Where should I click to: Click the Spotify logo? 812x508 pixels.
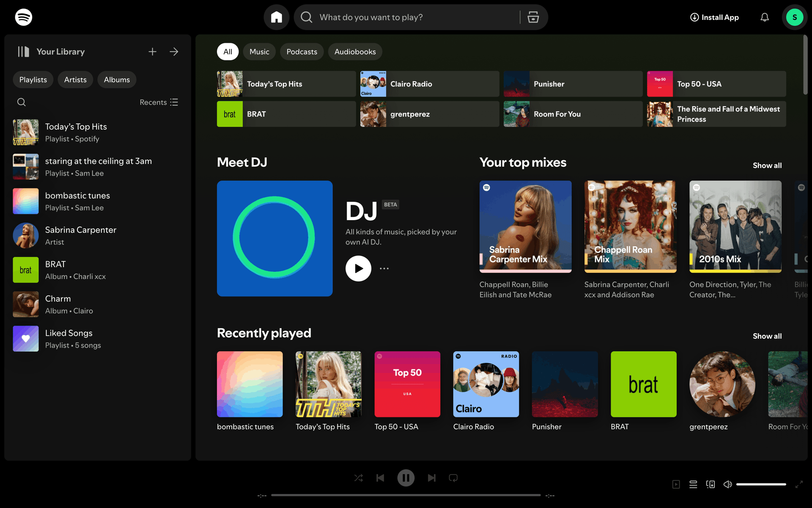click(x=23, y=17)
